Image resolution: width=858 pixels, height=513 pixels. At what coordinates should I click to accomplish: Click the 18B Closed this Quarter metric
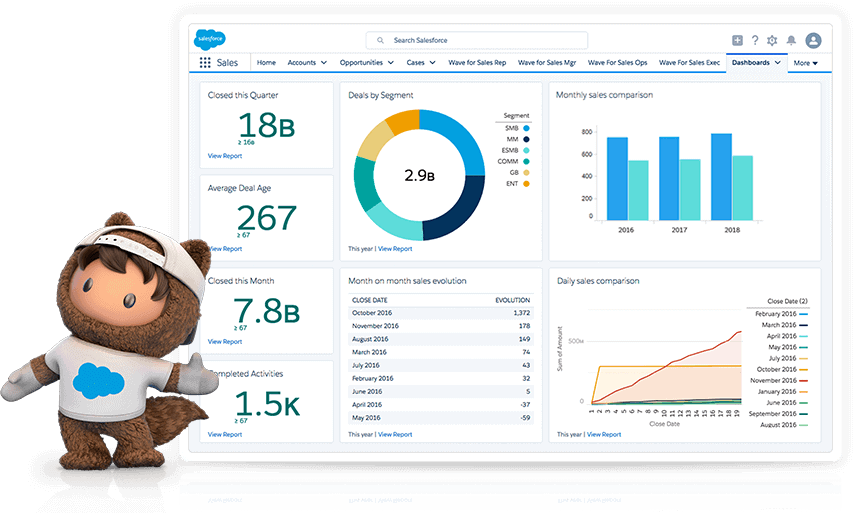pos(266,125)
